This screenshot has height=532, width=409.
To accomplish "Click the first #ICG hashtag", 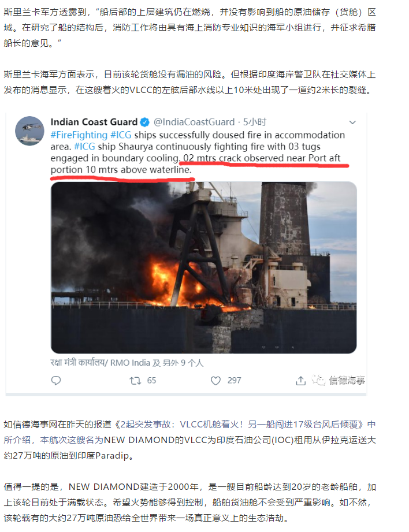I will [121, 135].
